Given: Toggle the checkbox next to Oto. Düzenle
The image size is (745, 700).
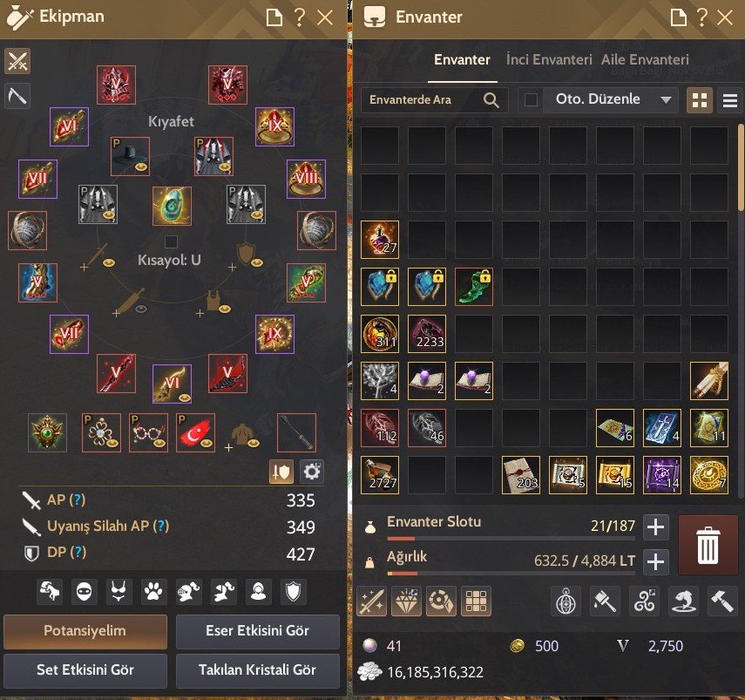Looking at the screenshot, I should click(531, 99).
